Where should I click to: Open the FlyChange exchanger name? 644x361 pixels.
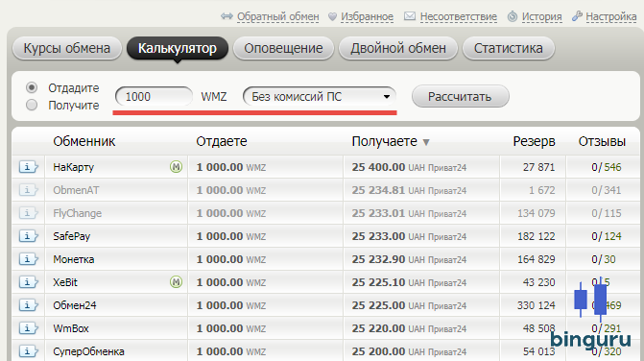[77, 213]
